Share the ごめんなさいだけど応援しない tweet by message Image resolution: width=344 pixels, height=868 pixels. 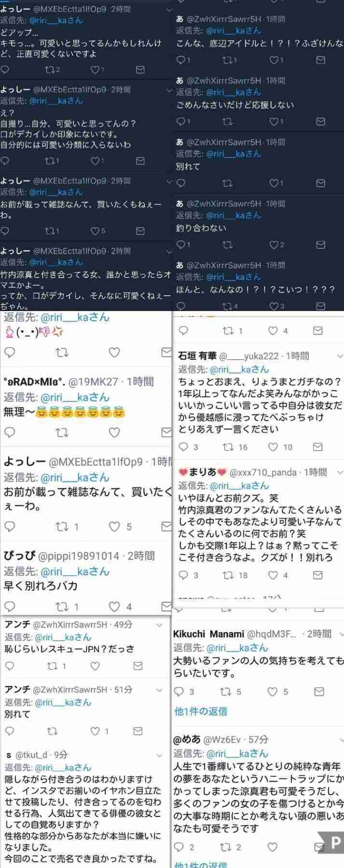pyautogui.click(x=320, y=122)
